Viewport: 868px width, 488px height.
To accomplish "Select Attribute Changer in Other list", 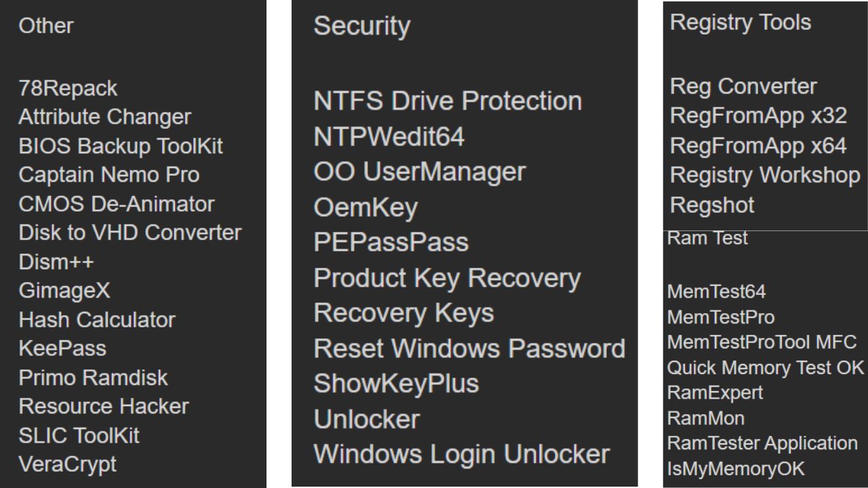I will [104, 117].
